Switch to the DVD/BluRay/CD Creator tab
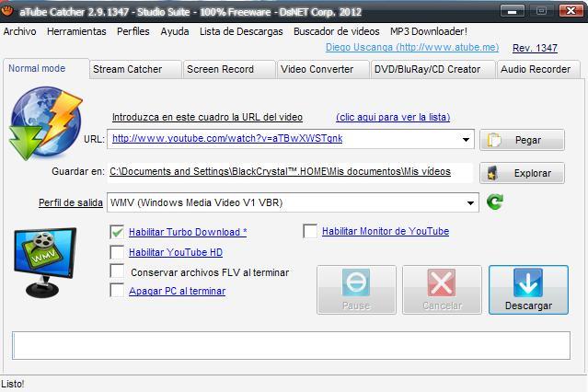The width and height of the screenshot is (588, 392). click(x=432, y=69)
